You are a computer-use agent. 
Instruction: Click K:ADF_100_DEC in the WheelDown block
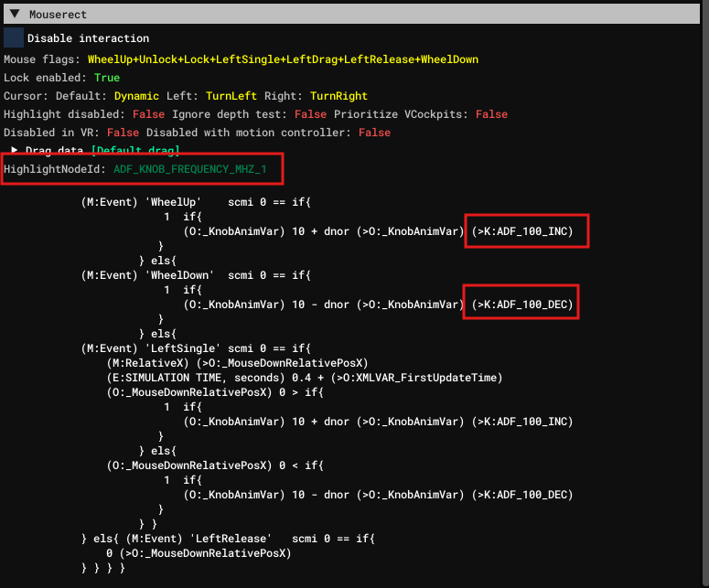coord(526,305)
